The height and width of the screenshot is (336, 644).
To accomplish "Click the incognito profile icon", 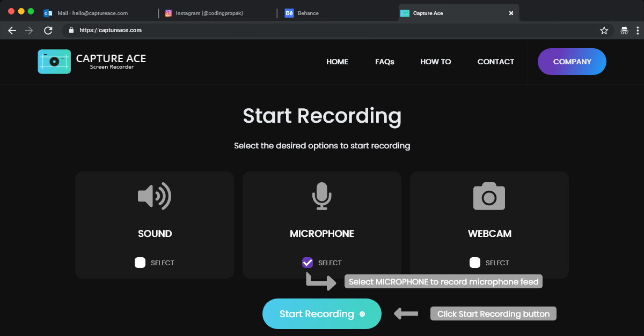I will coord(624,31).
